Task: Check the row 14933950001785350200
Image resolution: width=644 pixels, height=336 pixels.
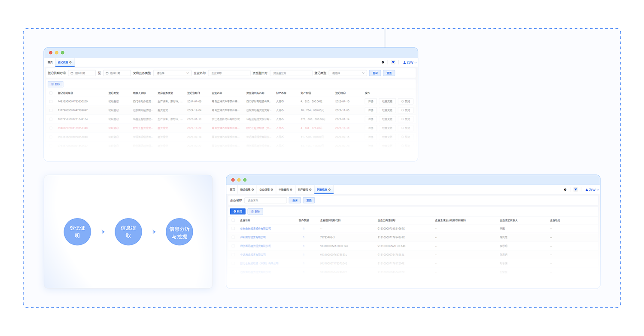Action: (51, 101)
